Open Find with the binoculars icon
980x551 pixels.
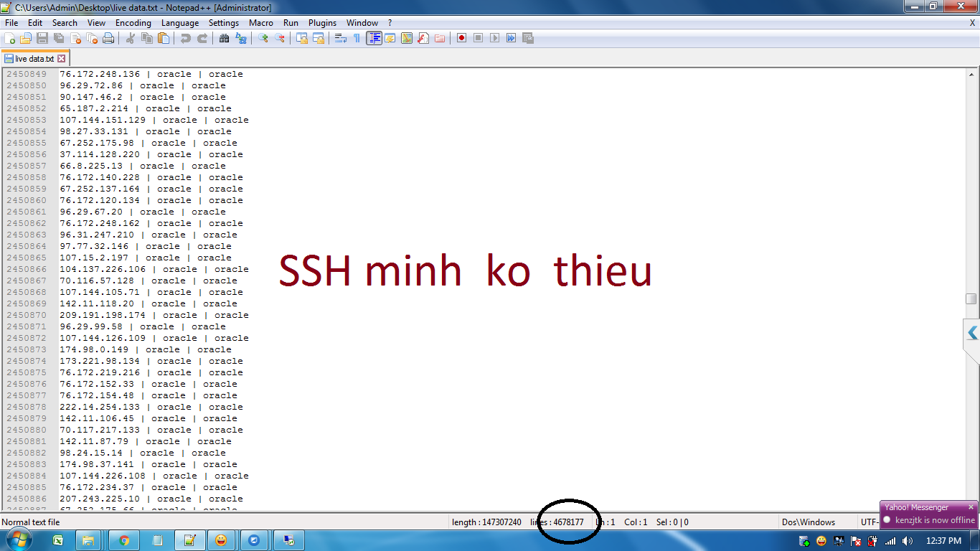[x=225, y=38]
